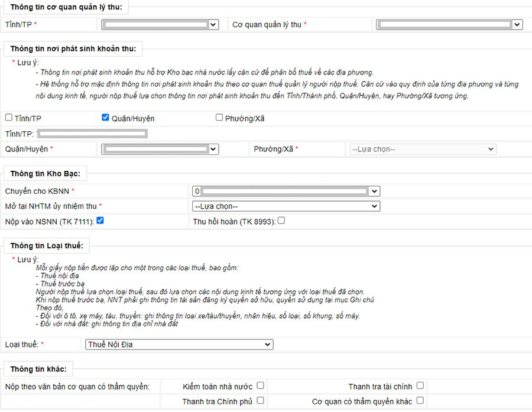Open the Loại thuế dropdown showing Thuế Nội Địa
Viewport: 532px width, 412px height.
(x=179, y=344)
